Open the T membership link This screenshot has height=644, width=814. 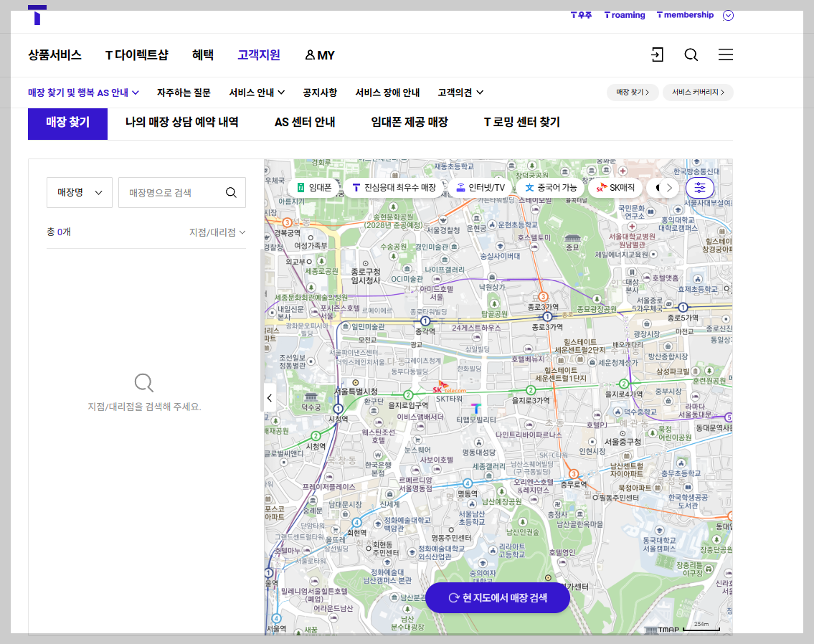tap(685, 15)
